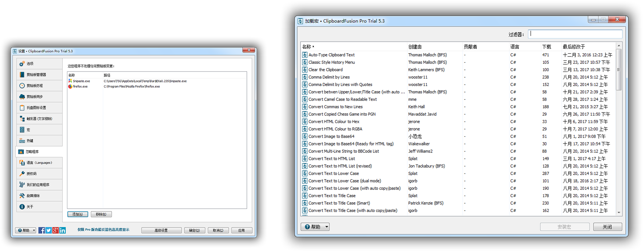
Task: Click the 添加(A) button
Action: [x=77, y=214]
